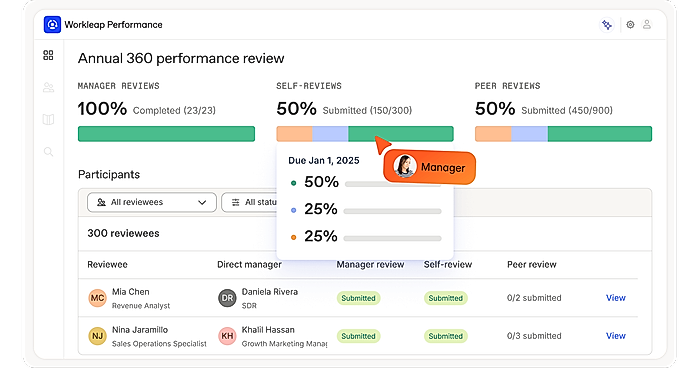Open the people sidebar icon
Screen dimensions: 700x368
tap(48, 88)
